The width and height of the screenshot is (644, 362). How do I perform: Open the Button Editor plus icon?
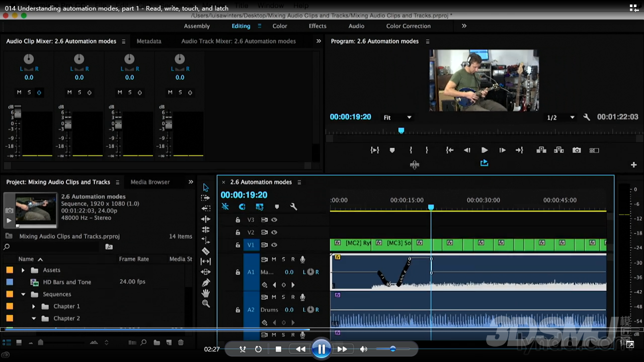633,165
